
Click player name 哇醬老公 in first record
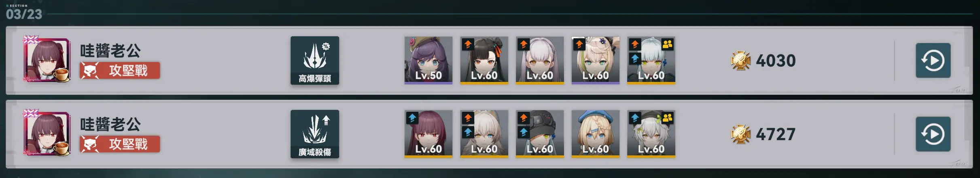[110, 51]
